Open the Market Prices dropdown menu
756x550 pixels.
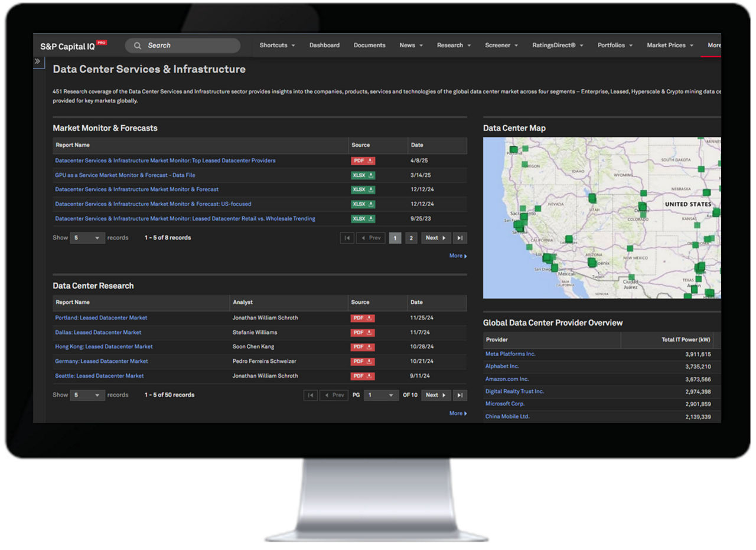(x=670, y=45)
